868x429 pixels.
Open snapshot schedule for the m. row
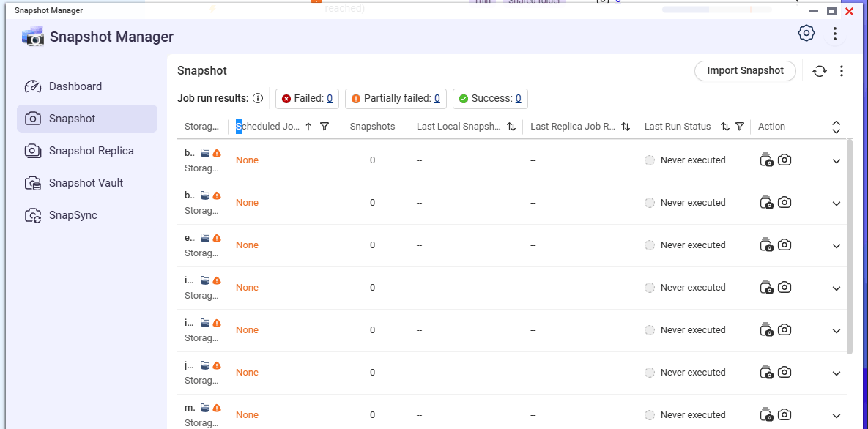766,414
